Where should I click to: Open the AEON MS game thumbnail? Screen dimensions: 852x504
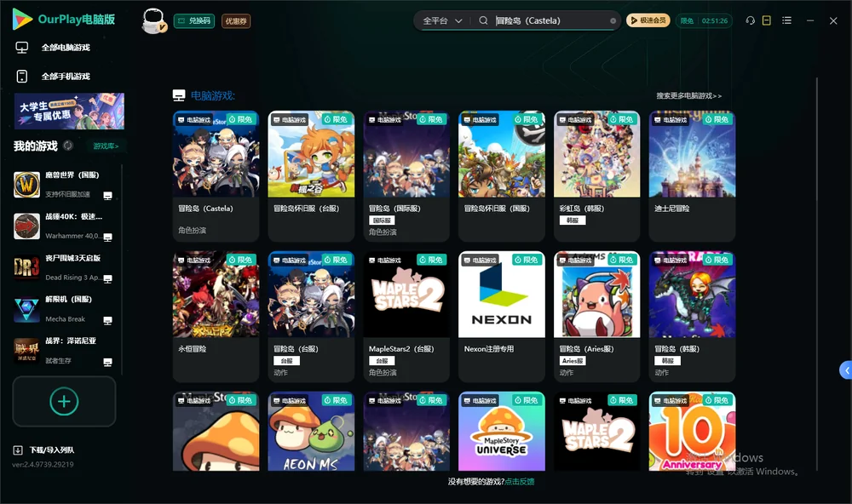tap(311, 432)
